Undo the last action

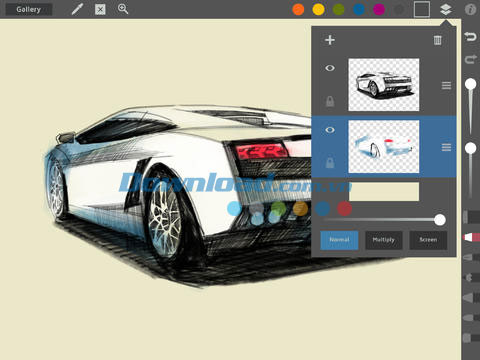(470, 36)
